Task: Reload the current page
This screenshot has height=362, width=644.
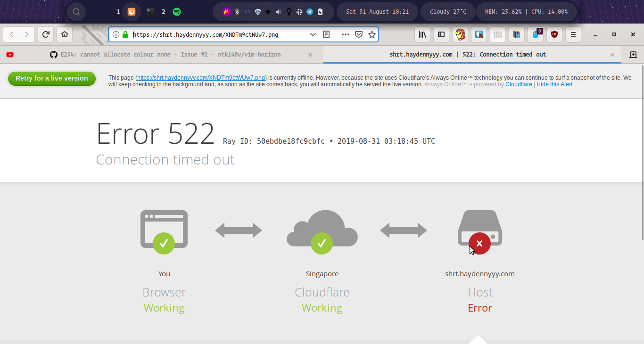Action: (46, 34)
